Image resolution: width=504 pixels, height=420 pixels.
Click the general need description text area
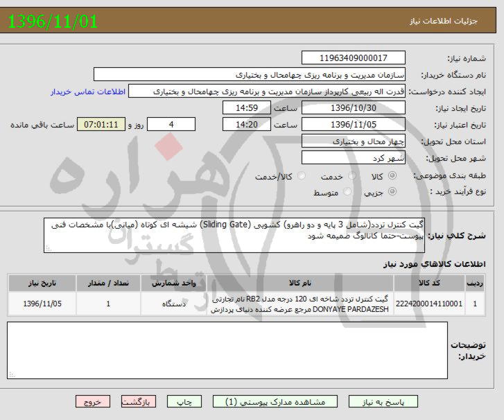234,235
